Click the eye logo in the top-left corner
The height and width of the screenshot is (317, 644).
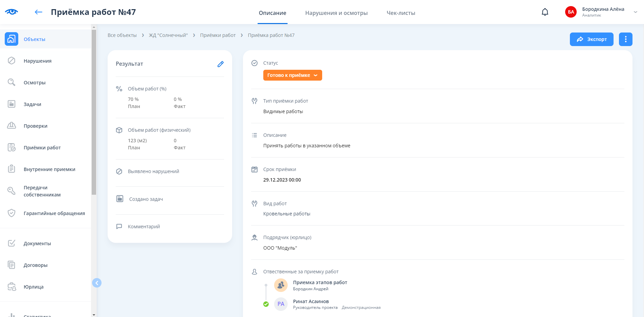(12, 12)
